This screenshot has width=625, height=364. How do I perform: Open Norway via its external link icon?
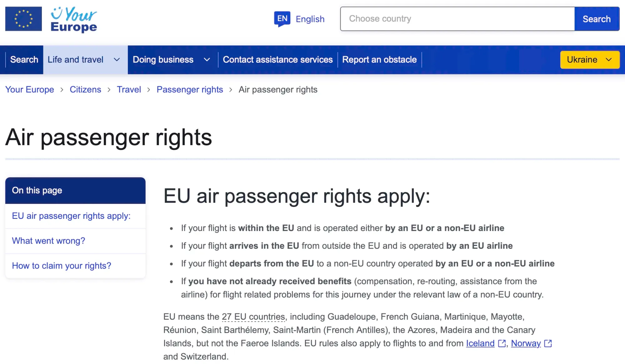[x=548, y=343]
